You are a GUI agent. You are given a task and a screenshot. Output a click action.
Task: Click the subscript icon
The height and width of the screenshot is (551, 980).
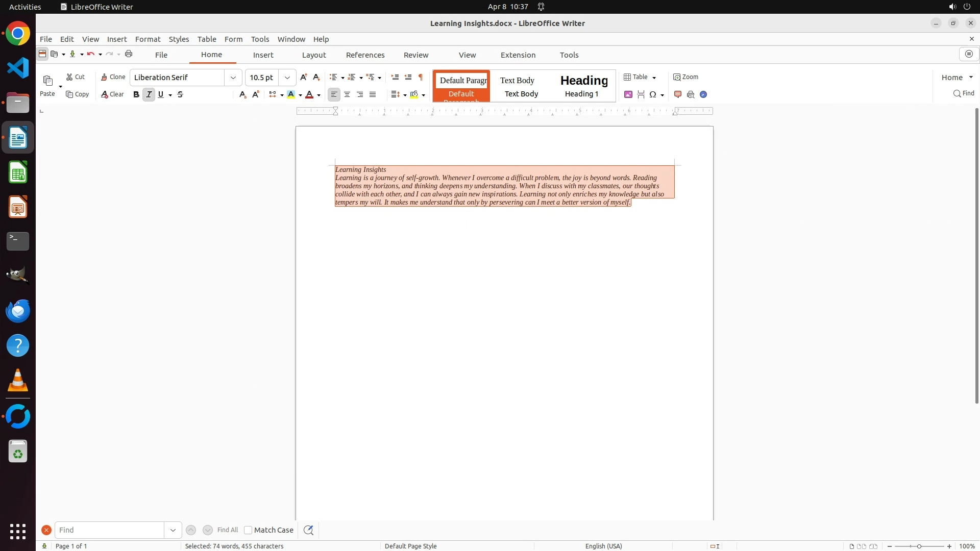click(242, 94)
